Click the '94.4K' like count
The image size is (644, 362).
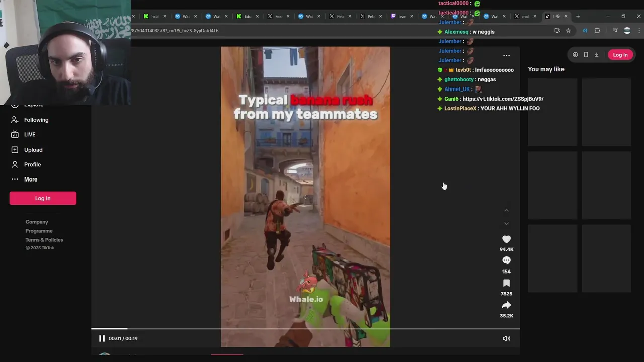tap(506, 249)
